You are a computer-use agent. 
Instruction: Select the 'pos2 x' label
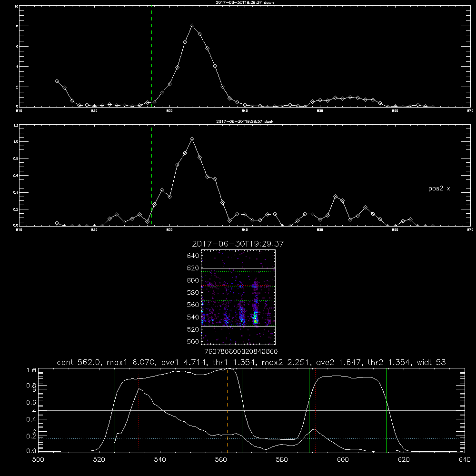pyautogui.click(x=439, y=188)
